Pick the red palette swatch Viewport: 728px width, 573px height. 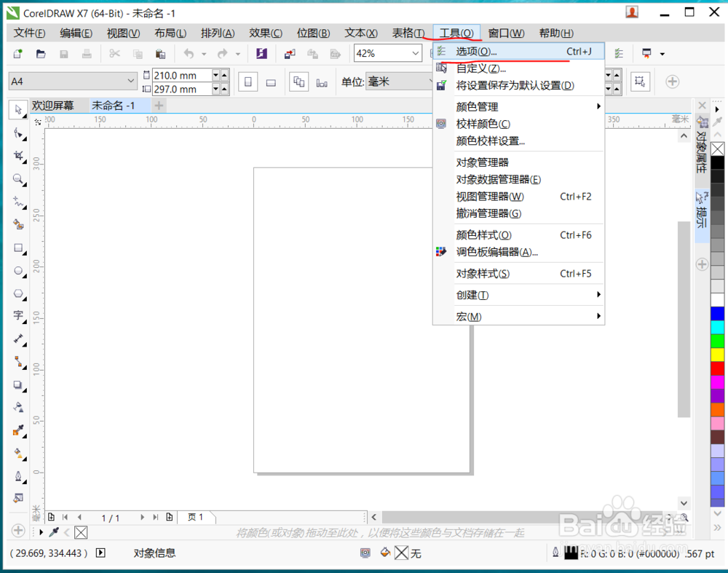coord(718,368)
